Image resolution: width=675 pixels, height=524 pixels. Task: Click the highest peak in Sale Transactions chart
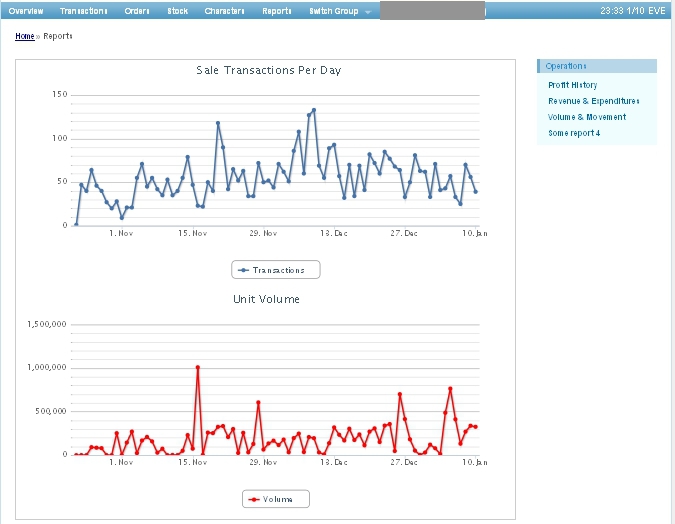click(314, 110)
